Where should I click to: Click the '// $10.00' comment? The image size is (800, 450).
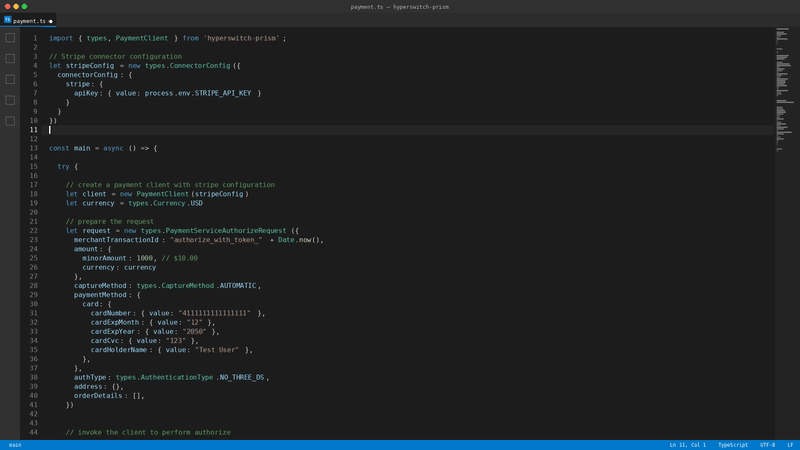[180, 259]
